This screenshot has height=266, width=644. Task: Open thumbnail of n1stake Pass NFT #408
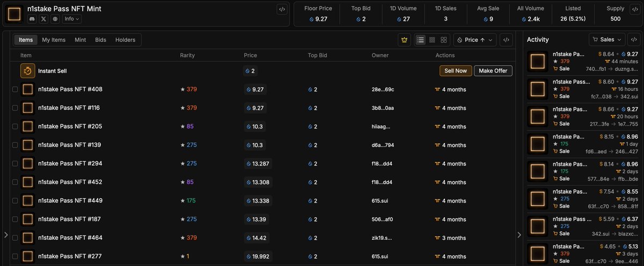click(x=28, y=89)
